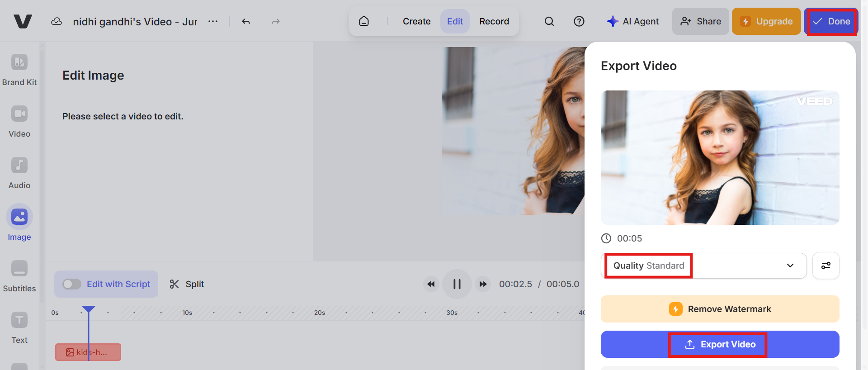Pause playback with the pause button
Viewport: 868px width, 370px height.
click(457, 284)
